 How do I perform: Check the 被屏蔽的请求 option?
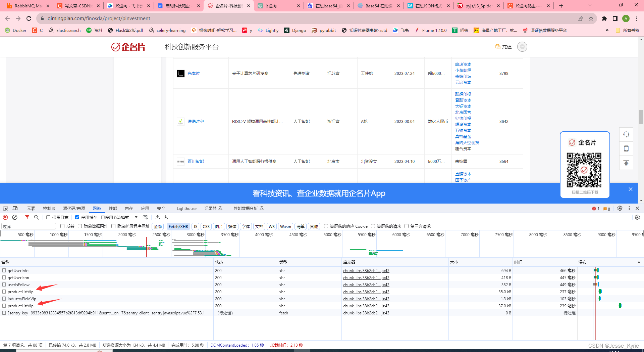click(x=373, y=226)
